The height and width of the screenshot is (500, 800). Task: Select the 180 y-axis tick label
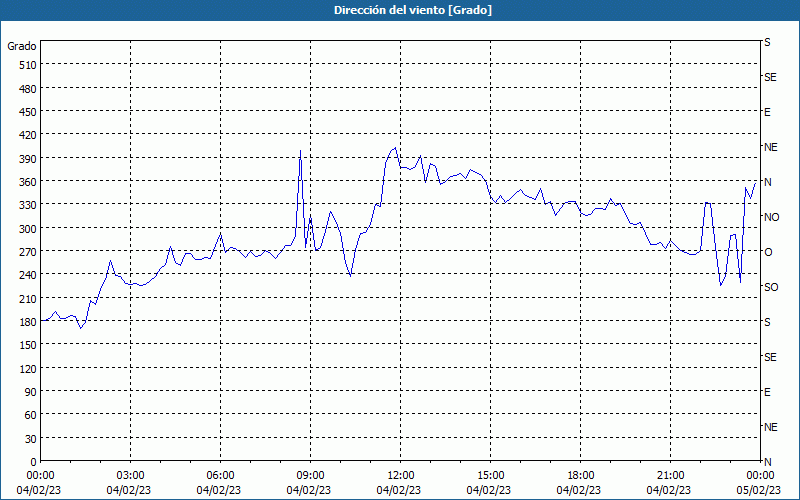click(x=28, y=322)
